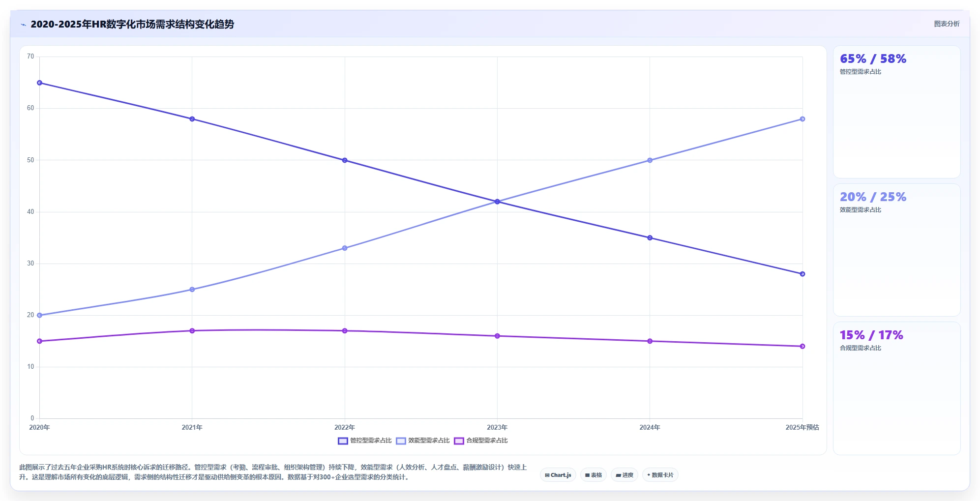This screenshot has height=501, width=980.
Task: Click 效能型 data point at 2024年
Action: (650, 160)
